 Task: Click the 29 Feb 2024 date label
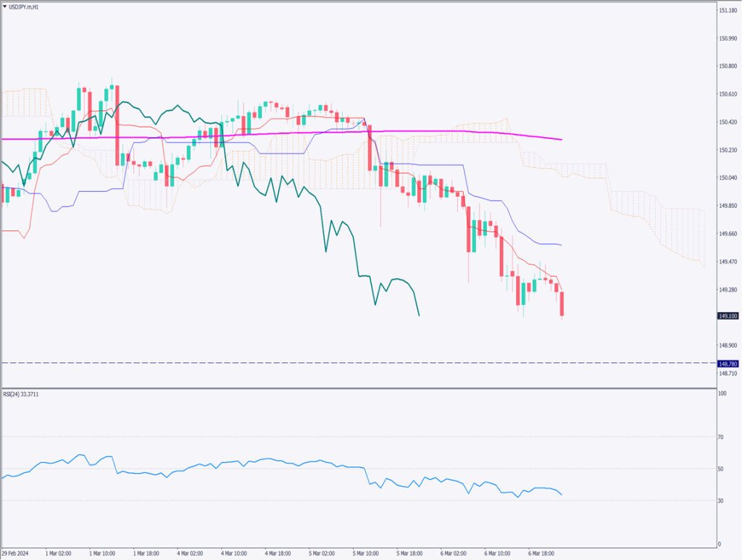(x=14, y=551)
